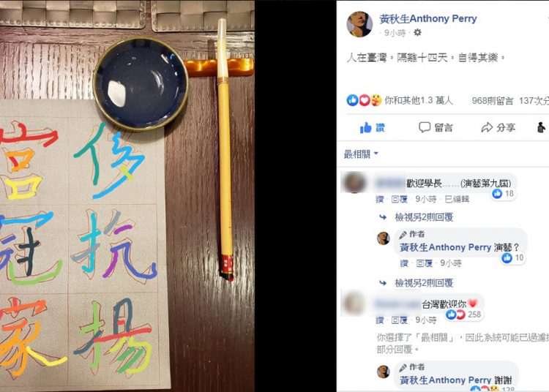Like the 歡迎學長 comment via its 讚 link

tap(380, 200)
